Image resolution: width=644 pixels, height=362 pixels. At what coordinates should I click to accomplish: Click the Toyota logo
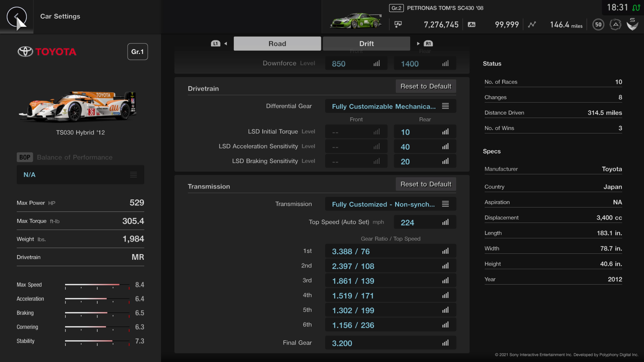pos(47,52)
